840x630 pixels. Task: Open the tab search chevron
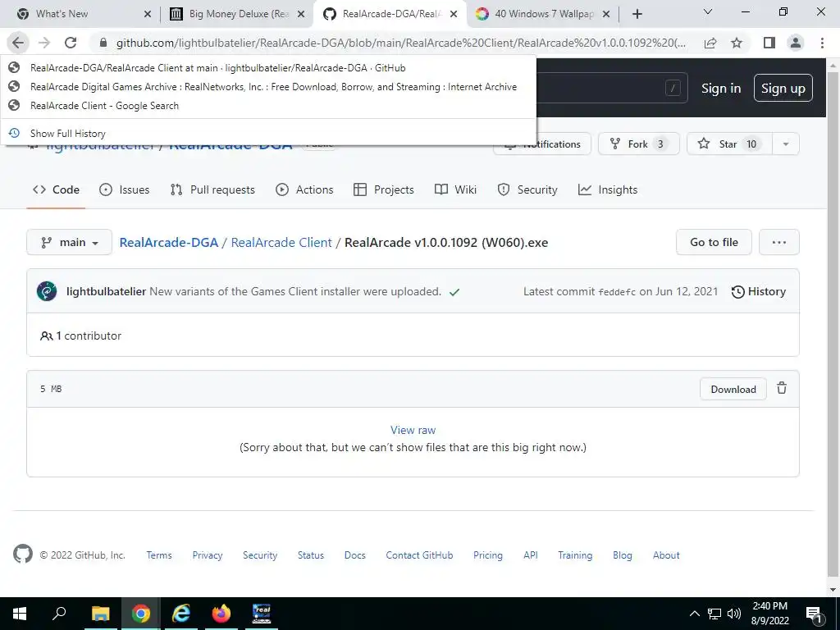pyautogui.click(x=708, y=11)
